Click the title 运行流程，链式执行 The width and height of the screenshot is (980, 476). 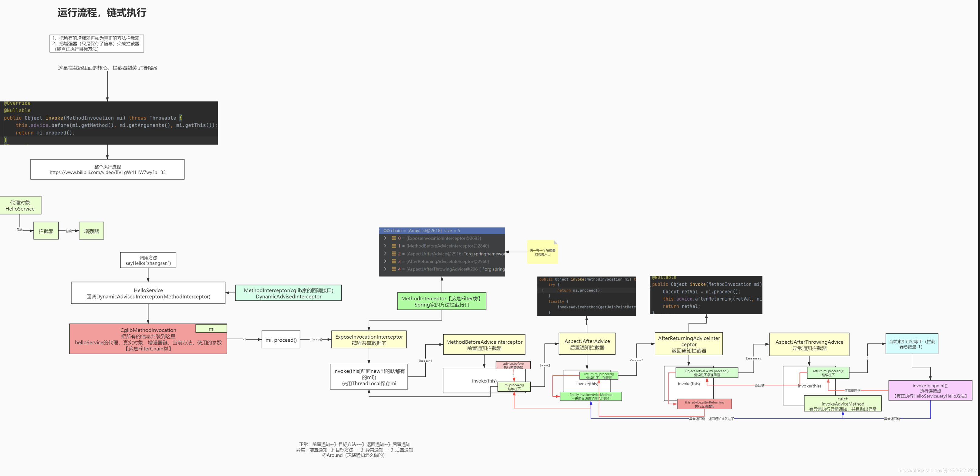point(102,12)
